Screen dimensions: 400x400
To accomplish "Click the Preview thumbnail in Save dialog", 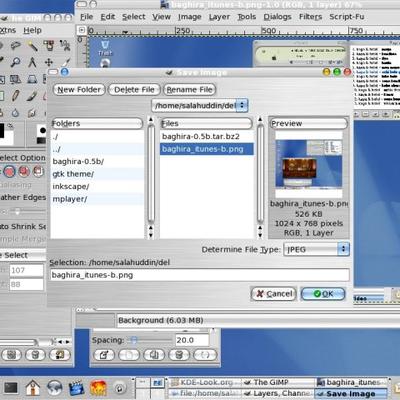I will tap(309, 164).
